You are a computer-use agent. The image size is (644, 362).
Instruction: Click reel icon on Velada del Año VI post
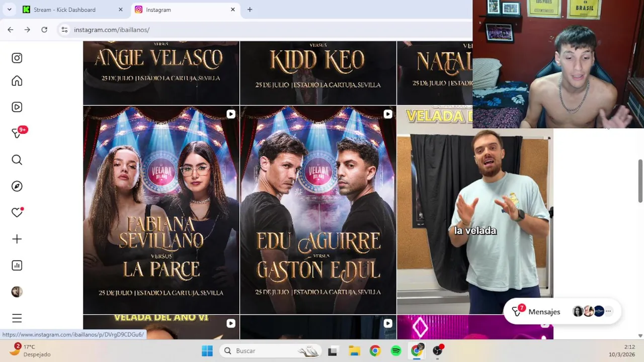pos(230,323)
